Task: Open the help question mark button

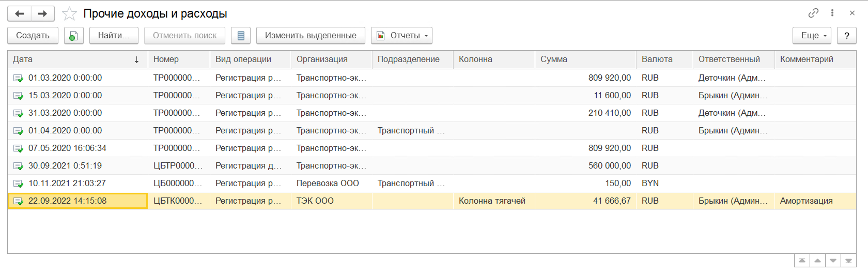Action: coord(847,36)
